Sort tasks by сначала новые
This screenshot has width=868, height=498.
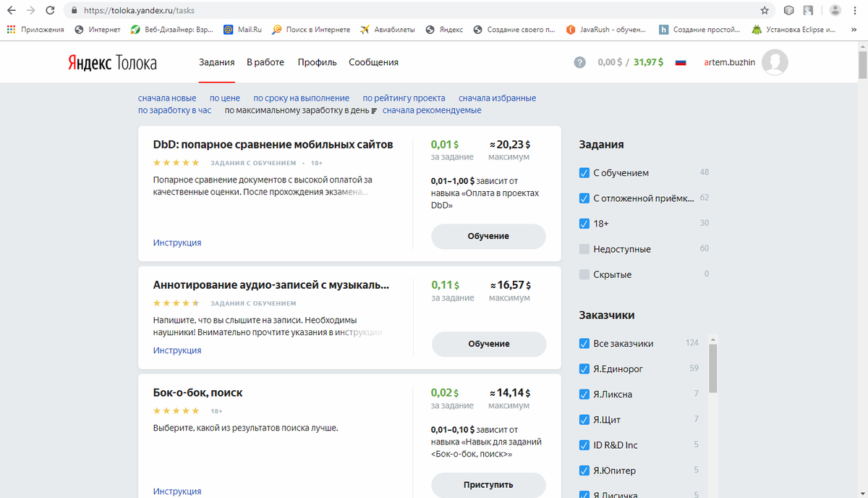[167, 98]
